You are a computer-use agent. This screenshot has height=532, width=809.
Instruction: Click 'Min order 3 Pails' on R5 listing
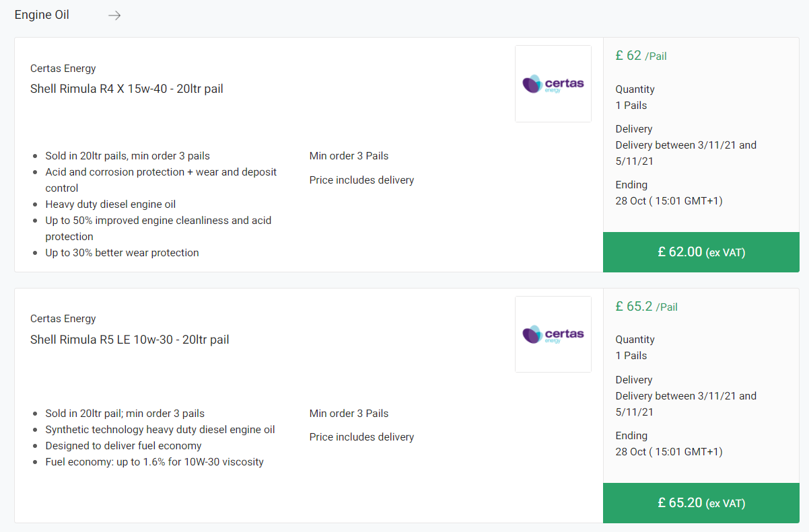(349, 414)
